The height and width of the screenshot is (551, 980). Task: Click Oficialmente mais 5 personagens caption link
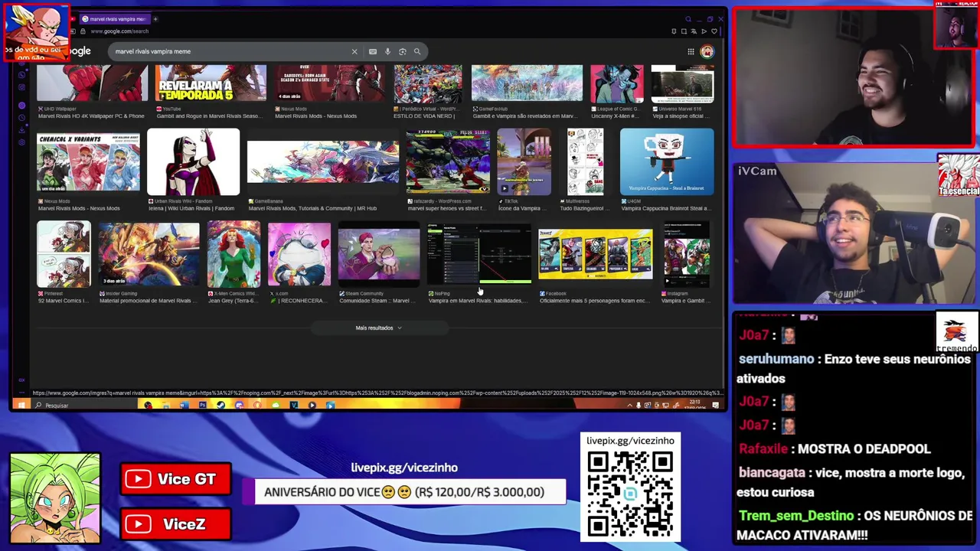[x=593, y=301]
